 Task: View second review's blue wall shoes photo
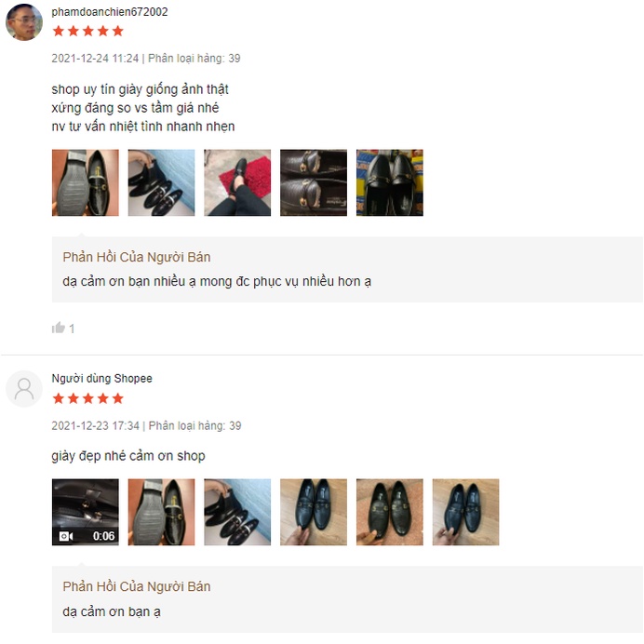pos(237,512)
